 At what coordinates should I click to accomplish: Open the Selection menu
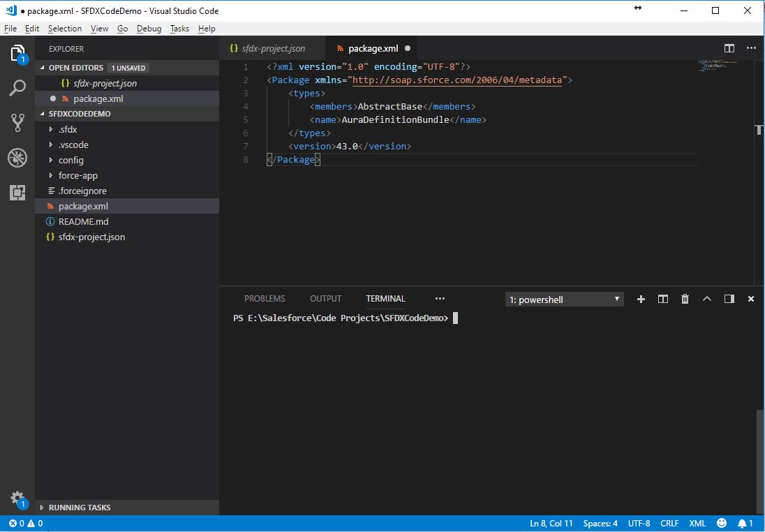65,29
